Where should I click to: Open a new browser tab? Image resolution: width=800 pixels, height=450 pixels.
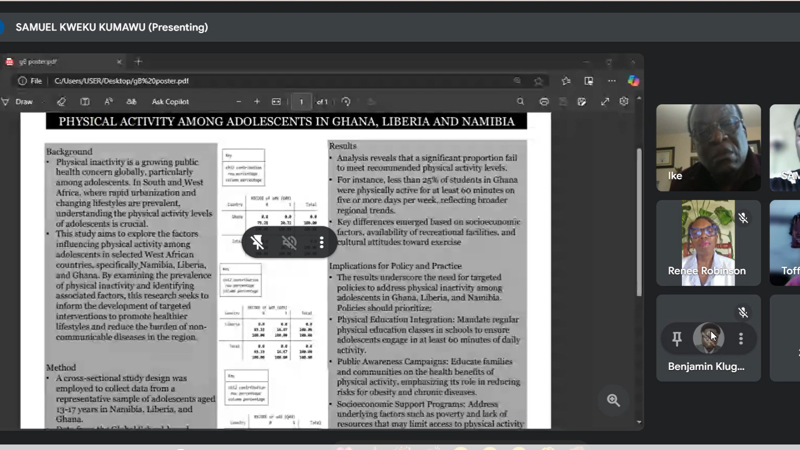coord(139,62)
